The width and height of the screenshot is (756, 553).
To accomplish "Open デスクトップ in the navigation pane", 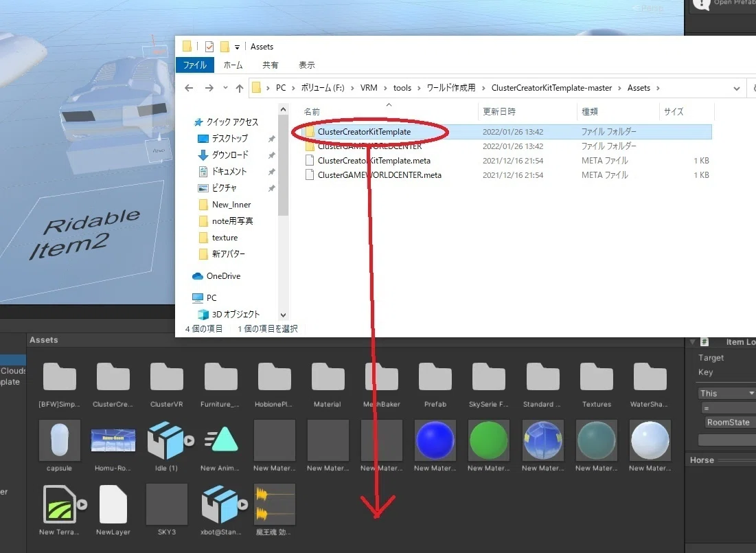I will (229, 139).
